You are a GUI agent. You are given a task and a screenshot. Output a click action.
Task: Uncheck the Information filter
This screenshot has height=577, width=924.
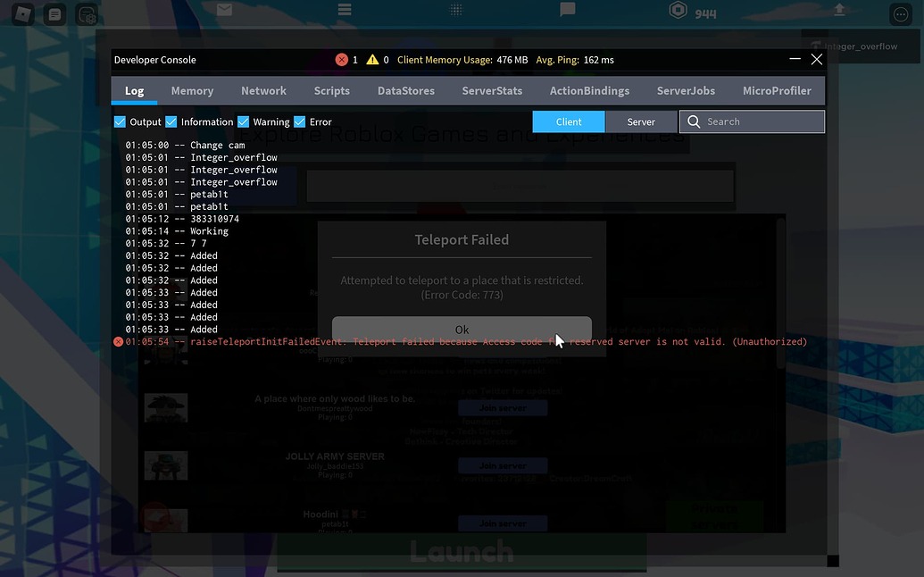169,121
